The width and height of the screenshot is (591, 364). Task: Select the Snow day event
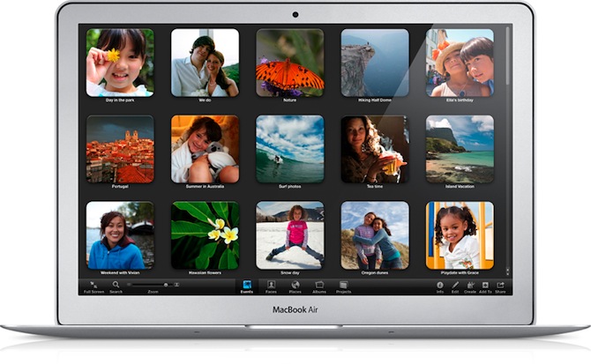(x=290, y=235)
